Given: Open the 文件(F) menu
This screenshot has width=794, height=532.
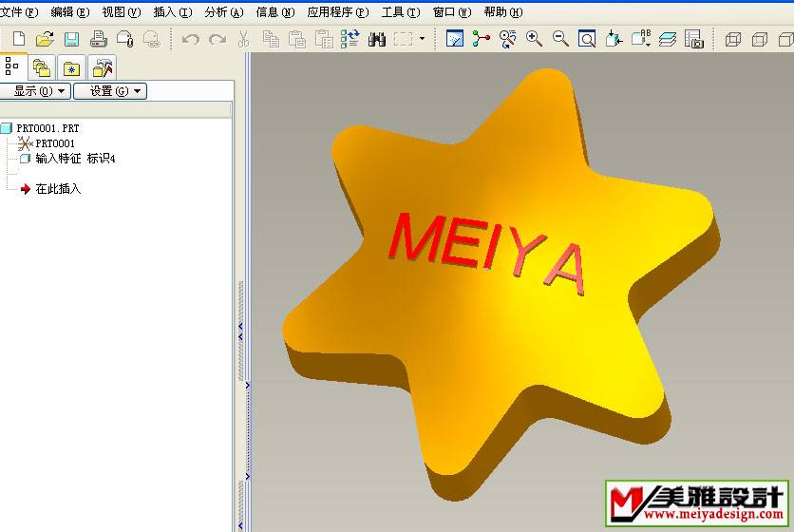Looking at the screenshot, I should pyautogui.click(x=19, y=12).
